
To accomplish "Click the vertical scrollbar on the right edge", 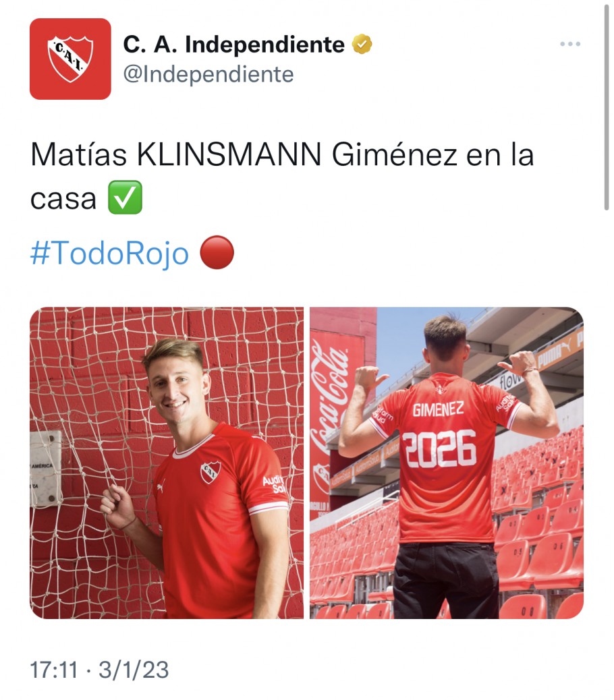I will click(x=606, y=107).
